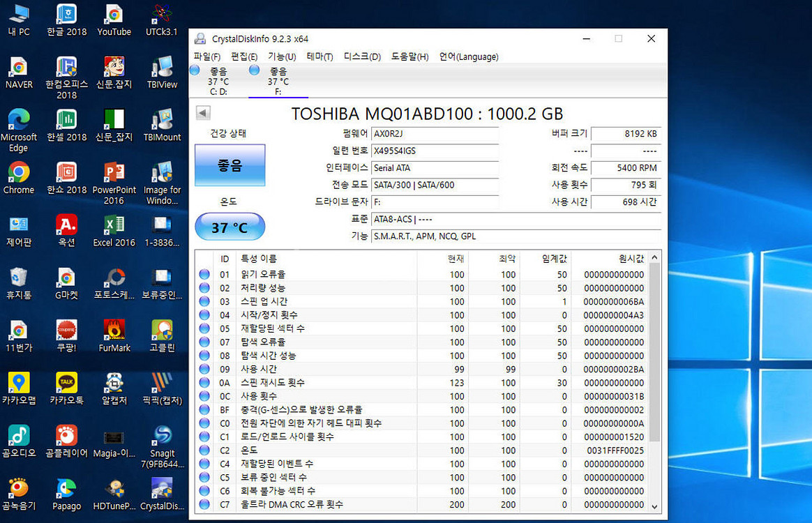Open the Chrome desktop shortcut
Viewport: 812px width, 523px height.
click(x=19, y=178)
